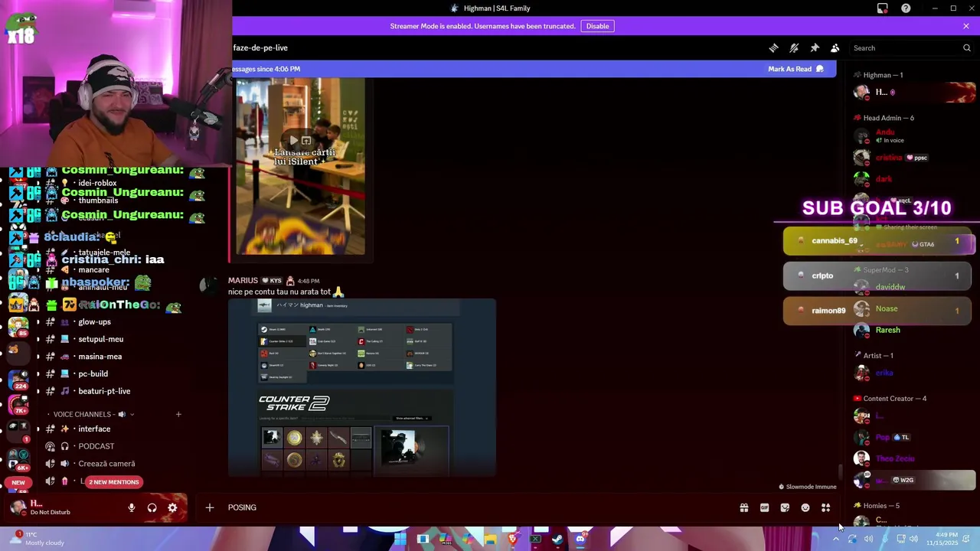Open the apps launcher icon
The image size is (980, 551).
pos(826,507)
